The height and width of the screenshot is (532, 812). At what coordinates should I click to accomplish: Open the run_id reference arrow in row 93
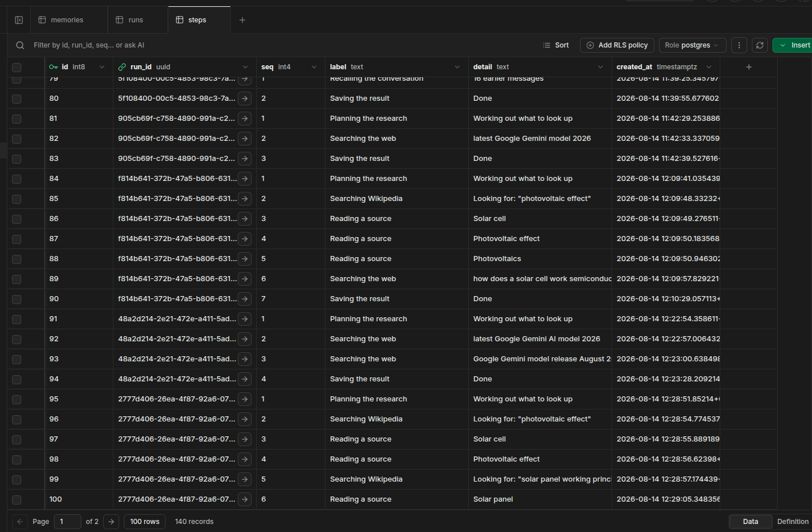coord(245,359)
